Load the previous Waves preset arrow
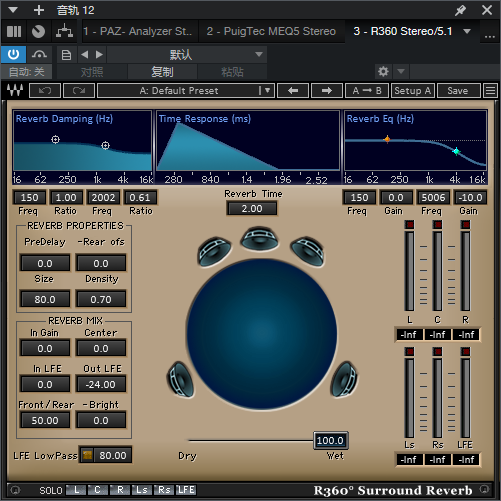Viewport: 501px width, 501px height. [293, 90]
